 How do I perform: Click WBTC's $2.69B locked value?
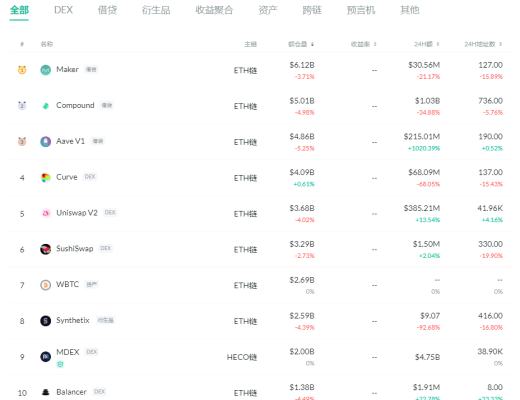[x=302, y=280]
